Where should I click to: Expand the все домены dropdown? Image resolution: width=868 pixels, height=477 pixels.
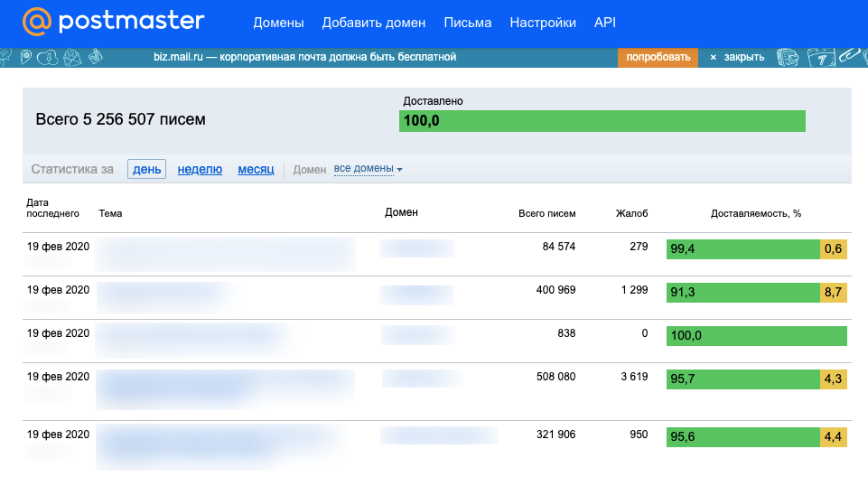[x=368, y=169]
